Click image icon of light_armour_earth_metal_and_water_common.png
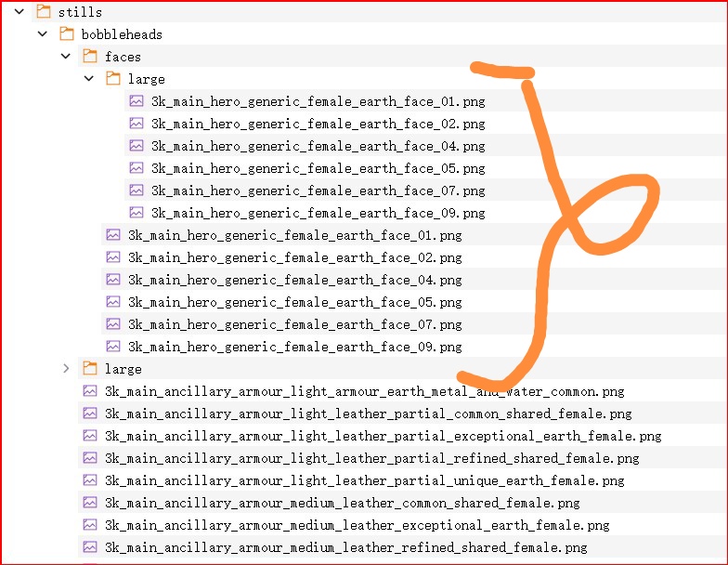The width and height of the screenshot is (728, 565). 89,391
